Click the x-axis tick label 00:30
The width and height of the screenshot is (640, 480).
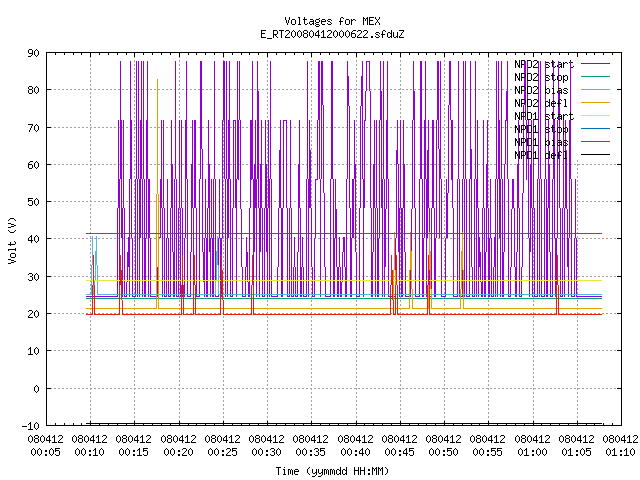click(x=267, y=452)
